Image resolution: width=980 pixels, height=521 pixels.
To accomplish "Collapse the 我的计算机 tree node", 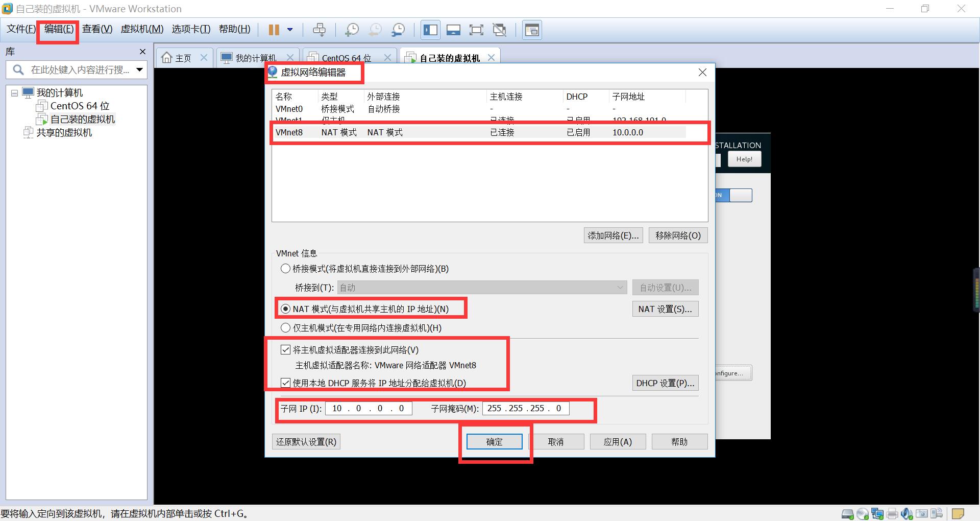I will pyautogui.click(x=14, y=93).
